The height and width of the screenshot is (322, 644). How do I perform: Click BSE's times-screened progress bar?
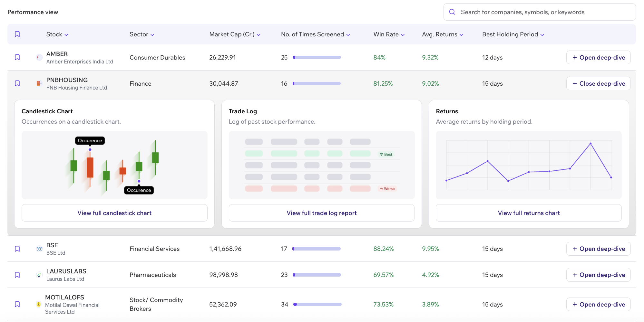(317, 249)
